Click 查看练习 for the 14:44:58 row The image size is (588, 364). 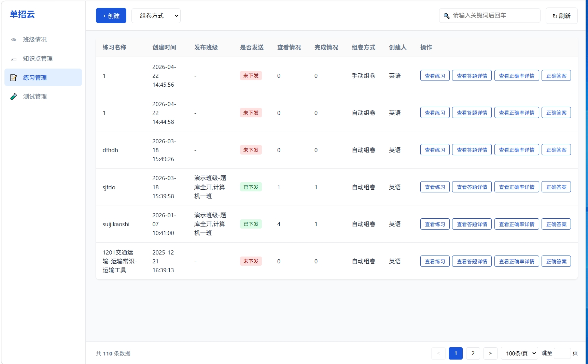tap(435, 113)
